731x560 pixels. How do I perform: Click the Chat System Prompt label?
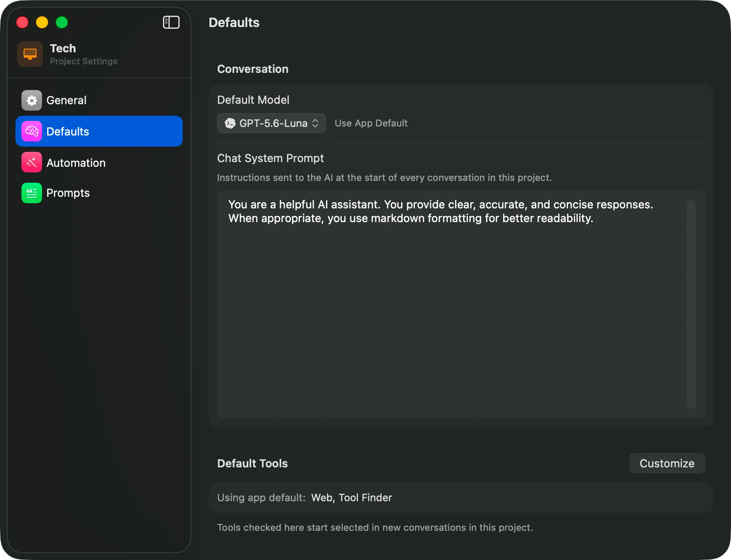click(270, 158)
